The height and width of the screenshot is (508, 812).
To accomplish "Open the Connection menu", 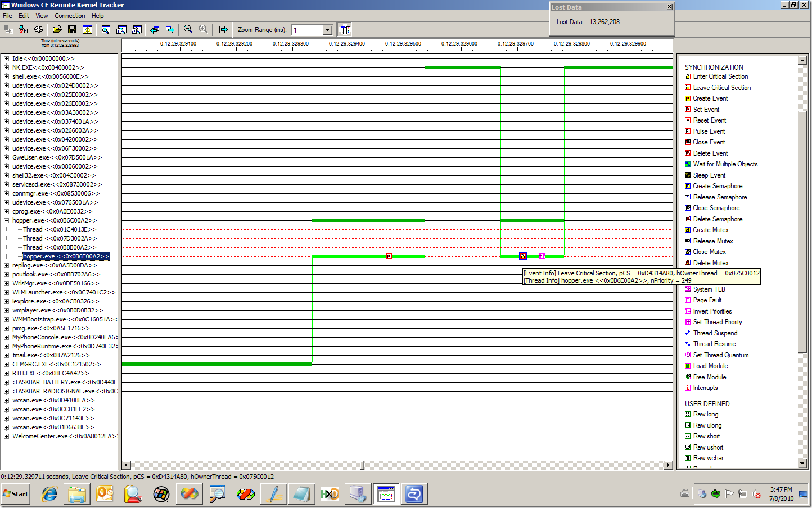I will 70,16.
